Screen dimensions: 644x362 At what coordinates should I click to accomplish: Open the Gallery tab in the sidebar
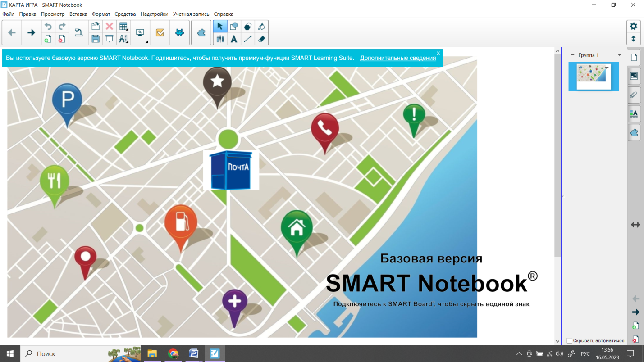tap(634, 76)
